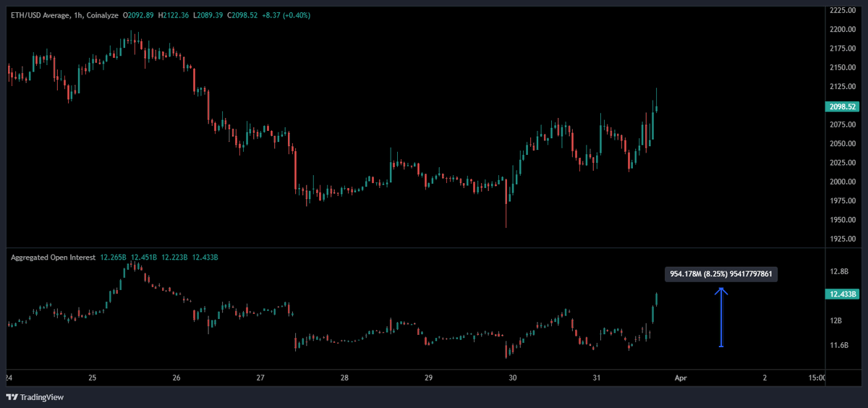Click date 29 on the time axis
Viewport: 868px width, 408px height.
(x=428, y=378)
